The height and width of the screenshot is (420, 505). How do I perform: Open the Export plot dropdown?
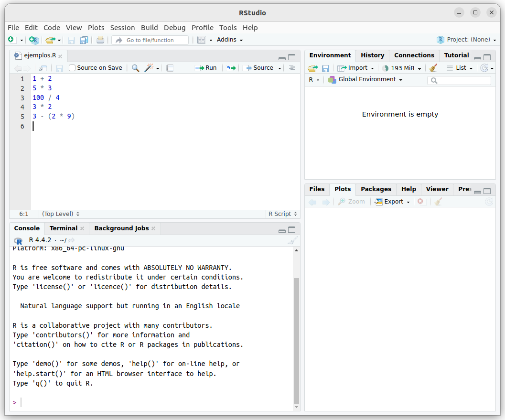click(x=392, y=202)
